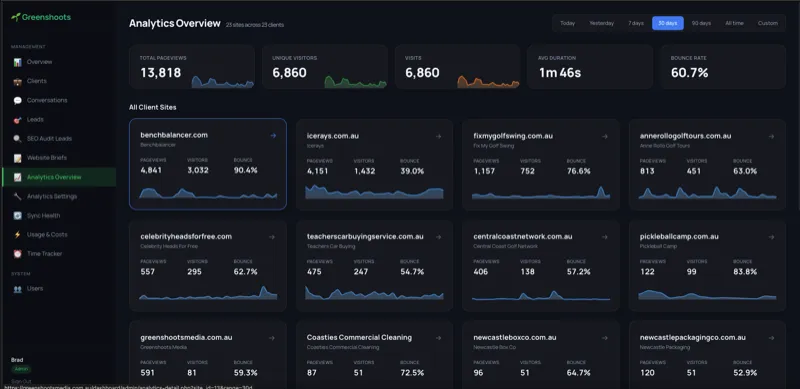Open celebrityheadsforfree.com via its arrow icon
This screenshot has height=389, width=800.
tap(272, 237)
